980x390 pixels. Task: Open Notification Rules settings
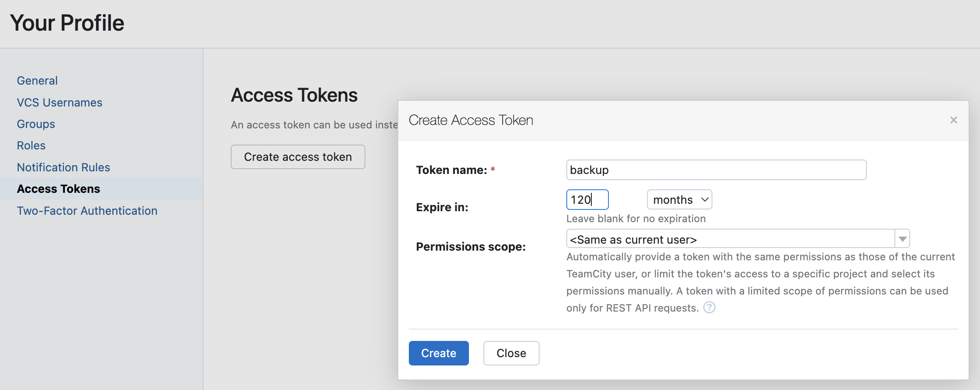click(x=63, y=167)
